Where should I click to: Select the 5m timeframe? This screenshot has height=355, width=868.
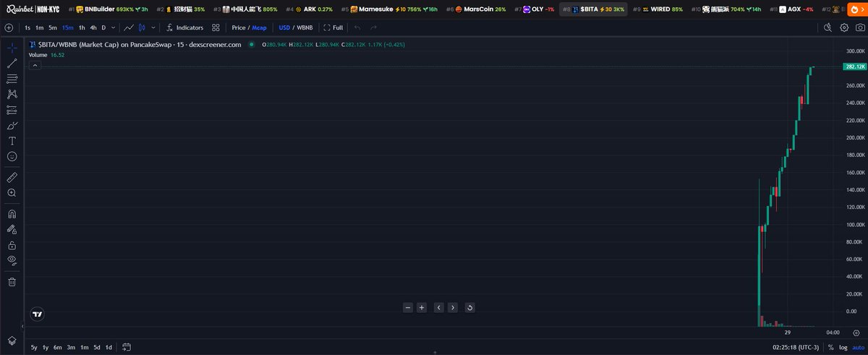point(53,27)
